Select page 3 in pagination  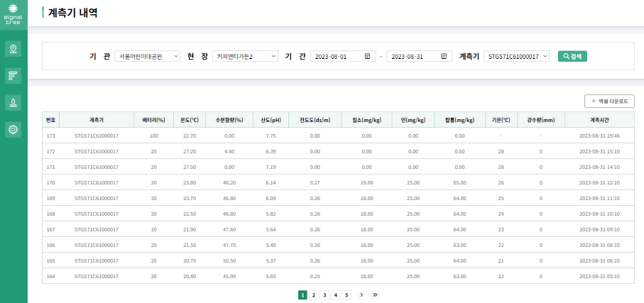pos(324,294)
